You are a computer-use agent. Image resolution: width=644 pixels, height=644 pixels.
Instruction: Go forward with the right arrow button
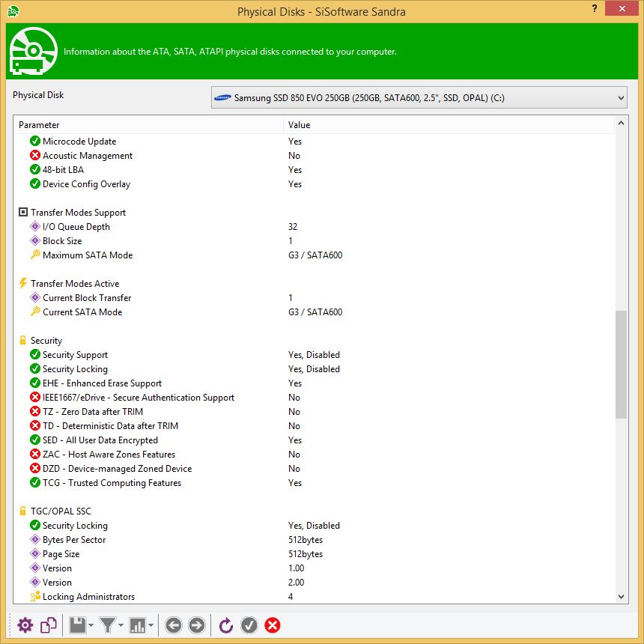pos(197,625)
